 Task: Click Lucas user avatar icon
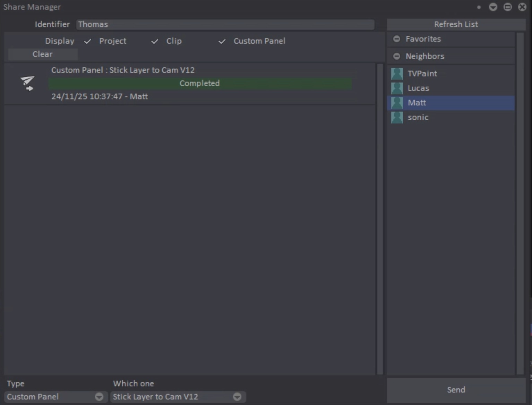click(x=397, y=88)
